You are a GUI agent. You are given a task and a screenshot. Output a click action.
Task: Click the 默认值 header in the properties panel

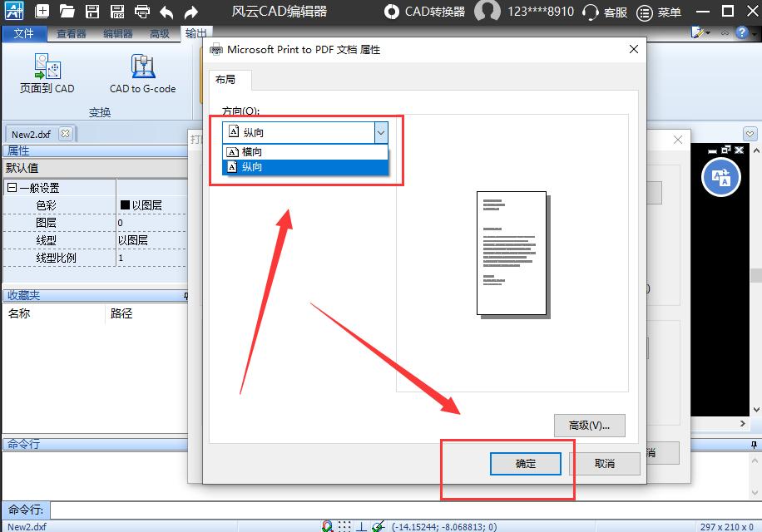pos(95,168)
